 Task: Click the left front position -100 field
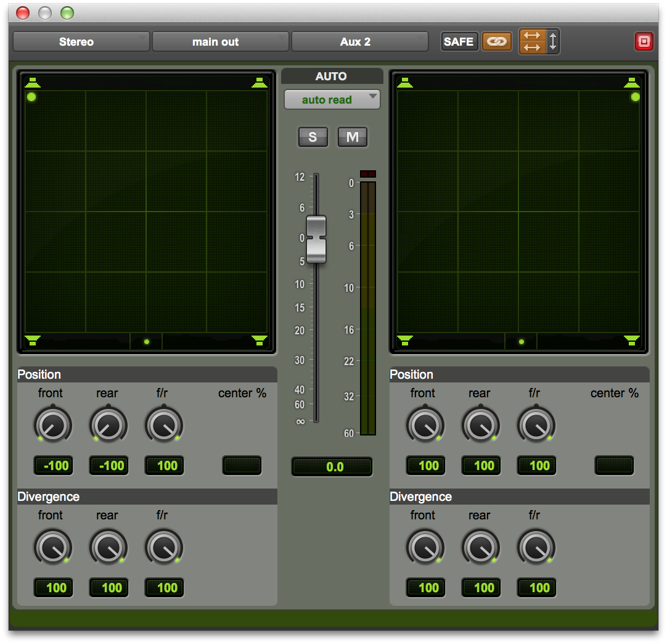pyautogui.click(x=53, y=466)
